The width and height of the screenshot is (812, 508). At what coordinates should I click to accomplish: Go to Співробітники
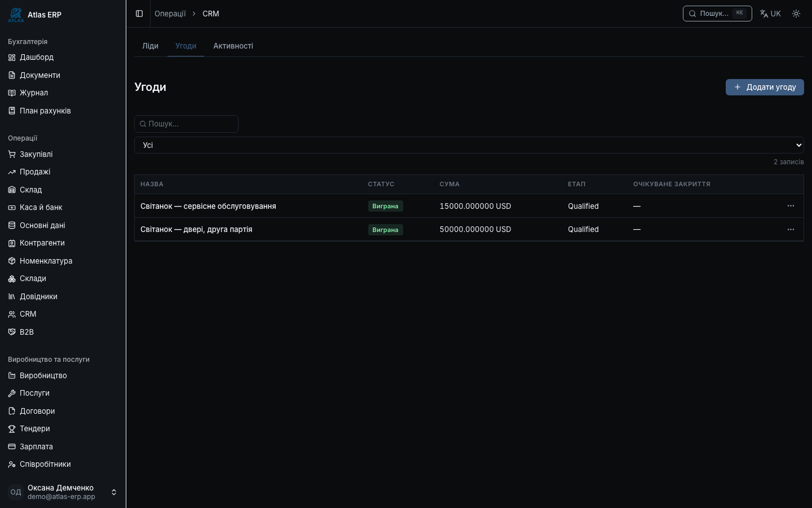[63, 464]
